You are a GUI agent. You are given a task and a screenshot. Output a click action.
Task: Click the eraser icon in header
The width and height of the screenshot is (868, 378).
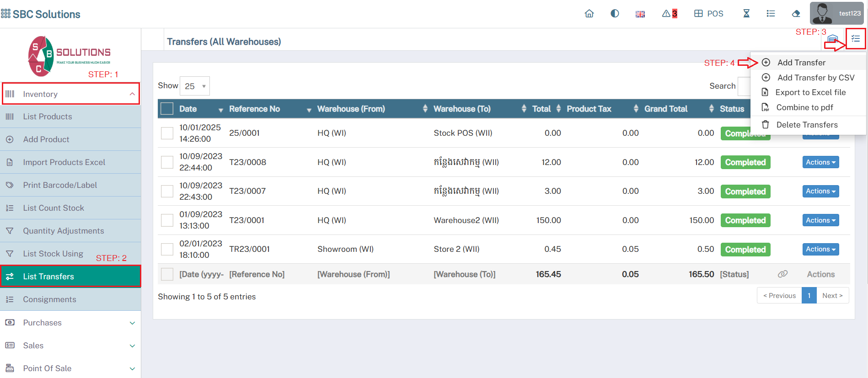[x=796, y=14]
